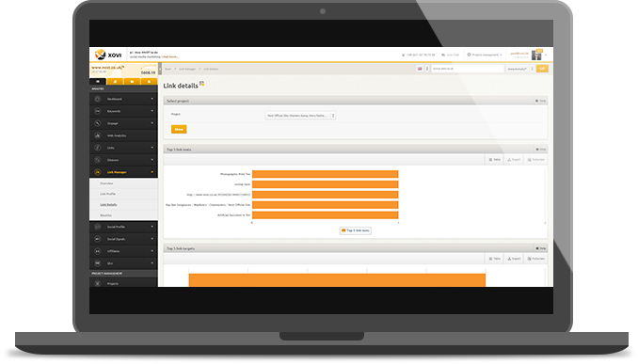Click the domain search input field
The width and height of the screenshot is (638, 364).
(x=467, y=69)
